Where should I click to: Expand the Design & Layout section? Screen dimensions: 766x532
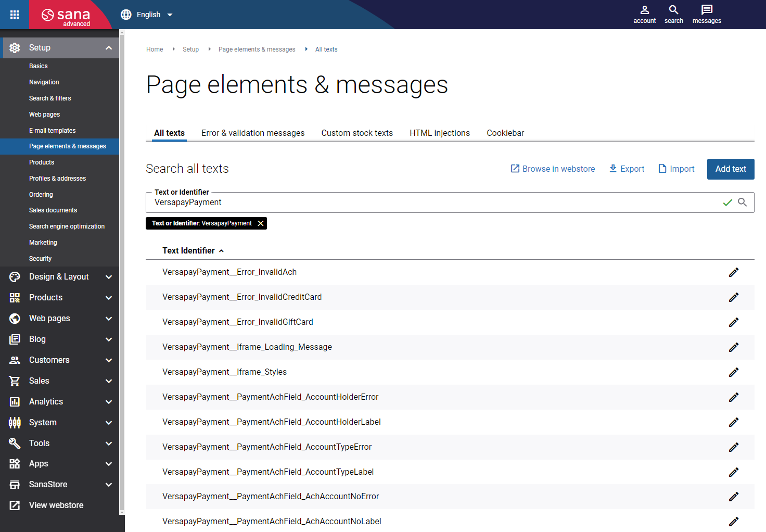tap(109, 277)
